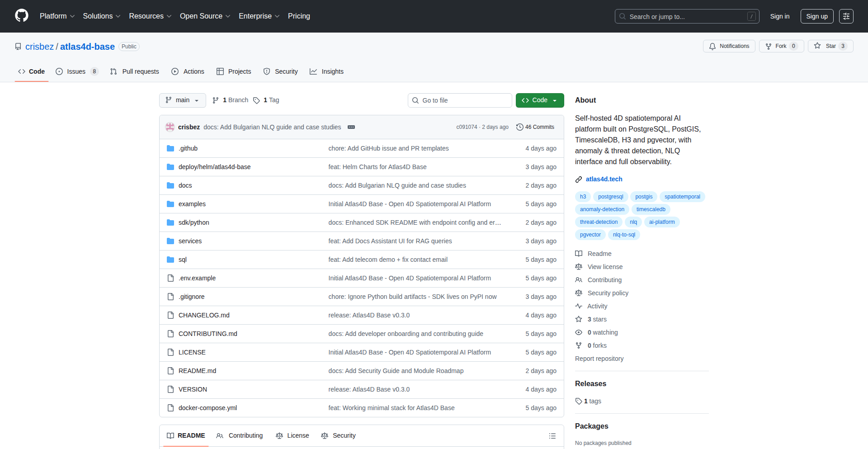Viewport: 868px width, 449px height.
Task: Open the docs folder icon
Action: [170, 185]
